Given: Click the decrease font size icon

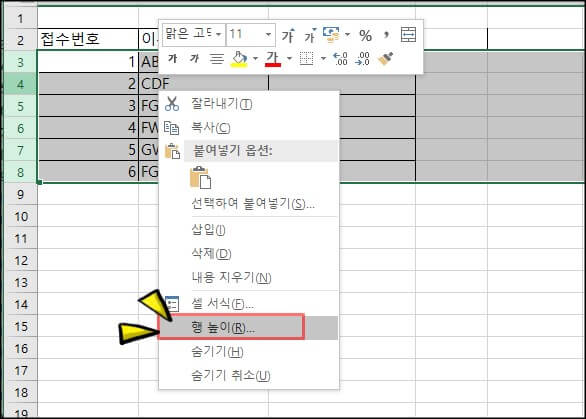Looking at the screenshot, I should pyautogui.click(x=310, y=35).
